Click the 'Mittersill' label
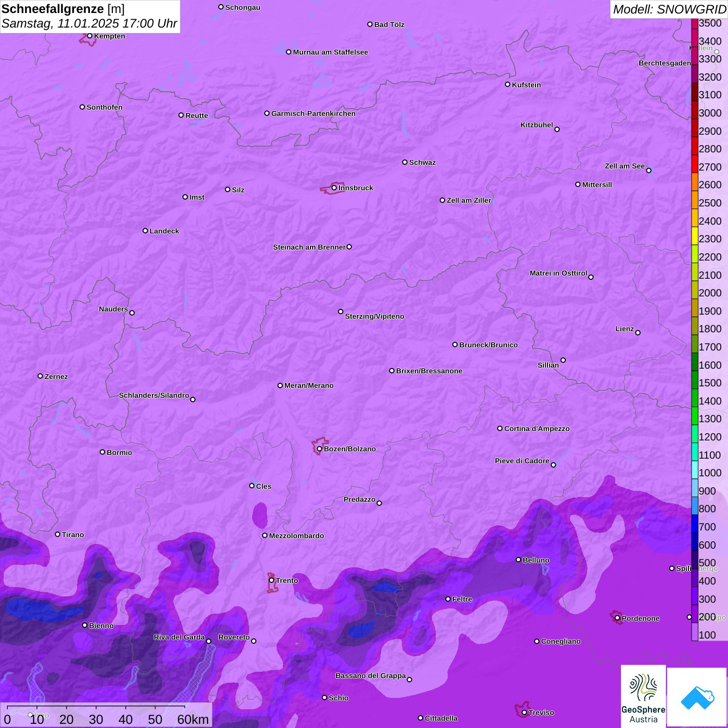728x728 pixels. [x=597, y=185]
